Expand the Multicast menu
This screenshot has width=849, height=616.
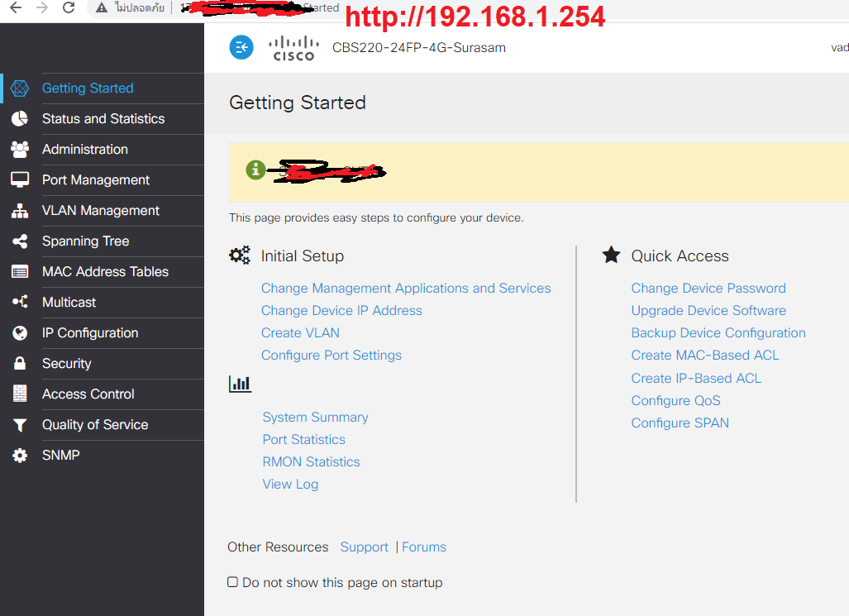point(69,302)
